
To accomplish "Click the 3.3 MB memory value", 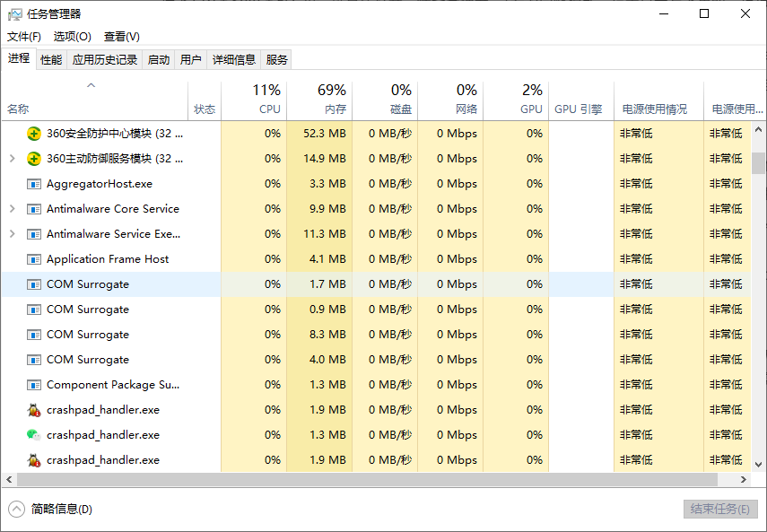I will [x=327, y=184].
